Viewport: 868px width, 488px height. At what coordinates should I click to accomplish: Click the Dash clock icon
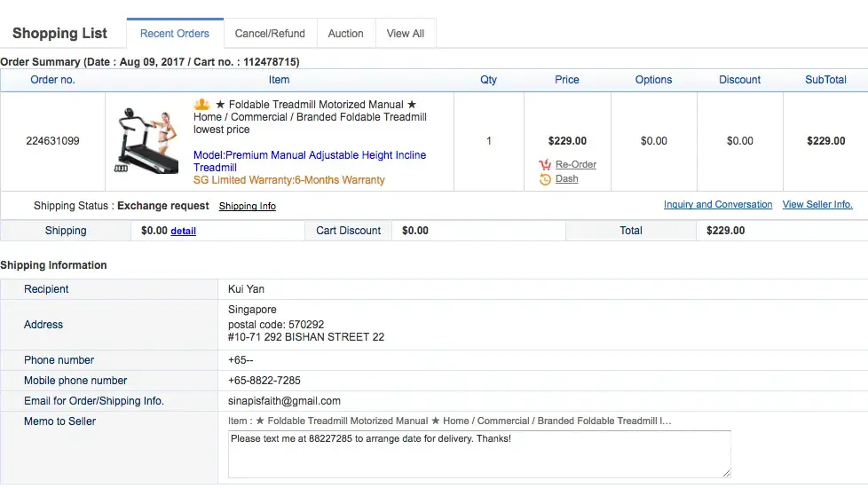click(545, 179)
